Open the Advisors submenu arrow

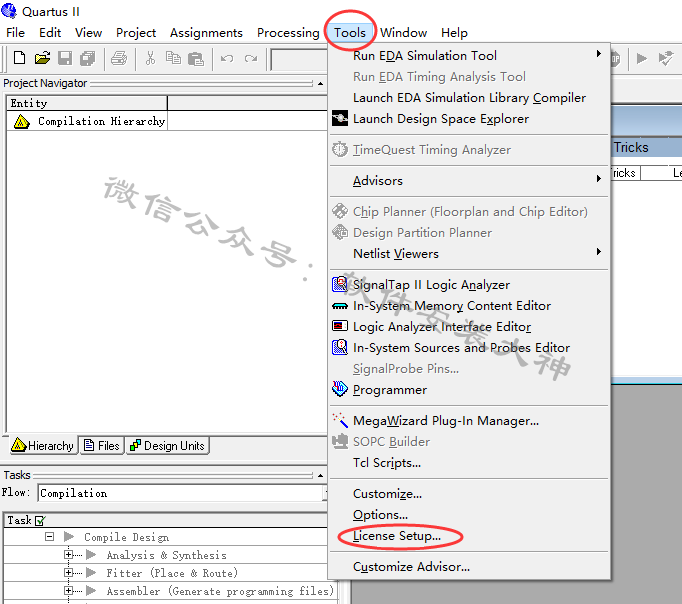pyautogui.click(x=599, y=179)
